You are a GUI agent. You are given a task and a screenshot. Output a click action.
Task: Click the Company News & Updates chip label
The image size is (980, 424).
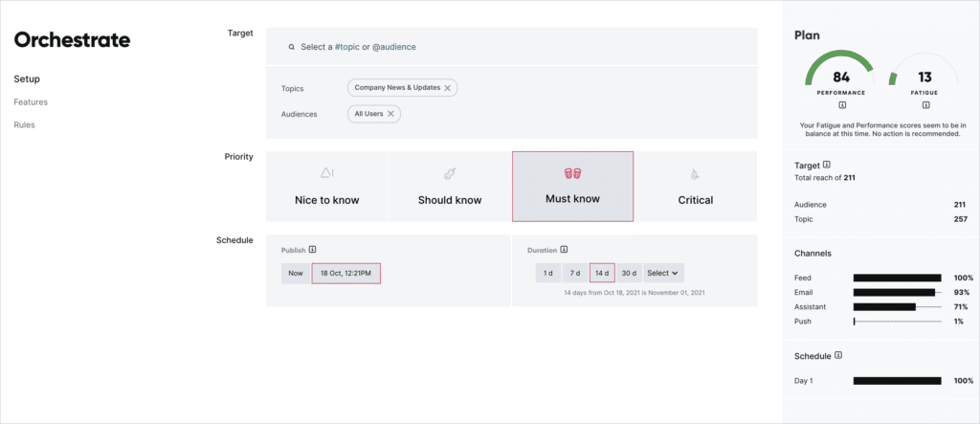click(x=397, y=88)
